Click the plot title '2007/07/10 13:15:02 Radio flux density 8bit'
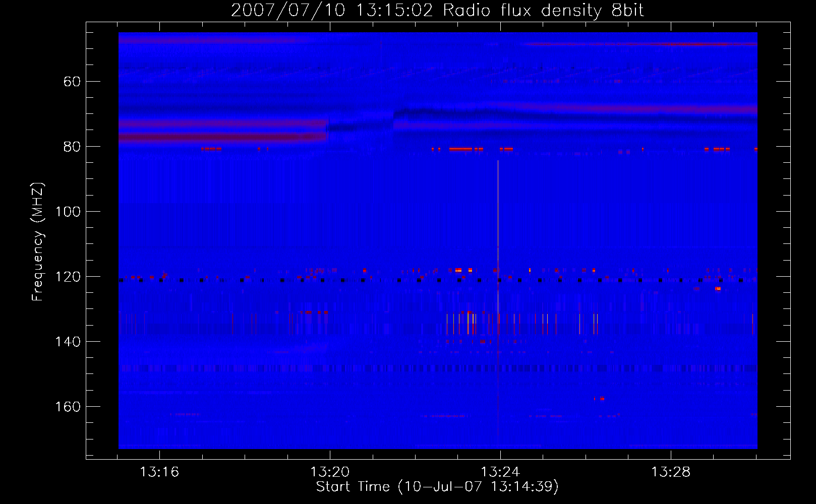The width and height of the screenshot is (816, 504). tap(437, 11)
